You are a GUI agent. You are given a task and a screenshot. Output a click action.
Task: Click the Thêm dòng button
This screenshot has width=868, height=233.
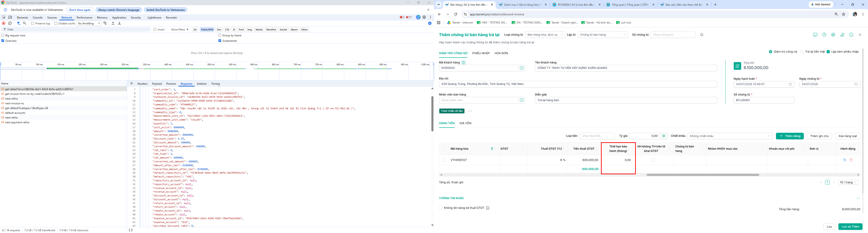tap(790, 136)
